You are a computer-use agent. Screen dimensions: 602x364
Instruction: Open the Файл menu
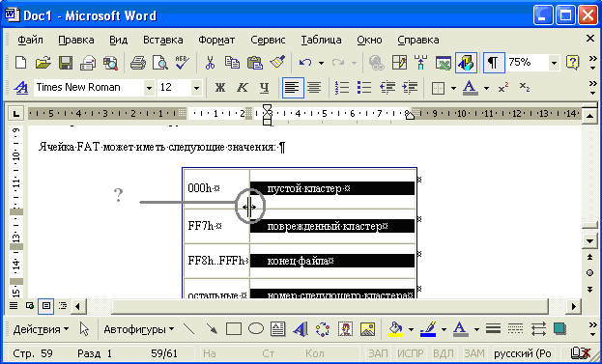[30, 40]
